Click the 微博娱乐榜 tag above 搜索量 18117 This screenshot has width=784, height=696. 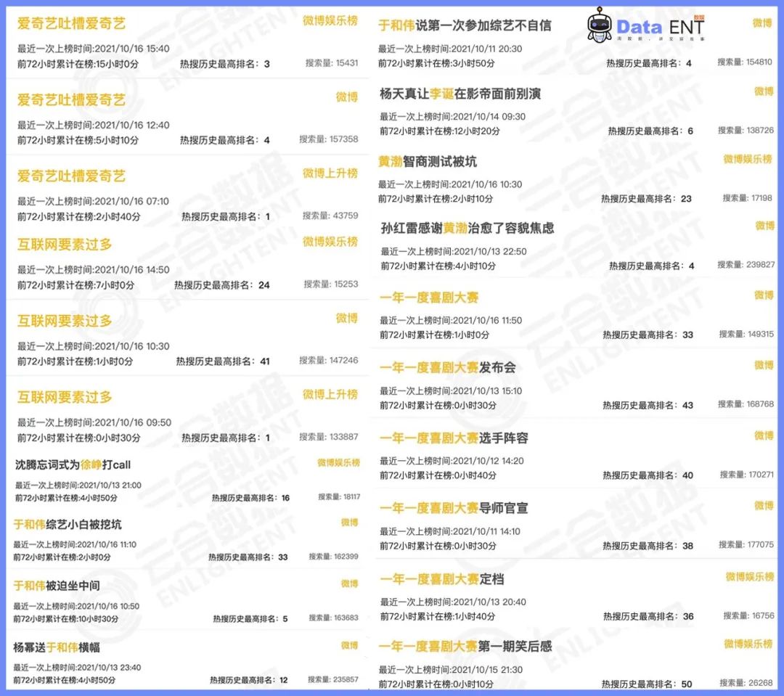click(x=338, y=462)
